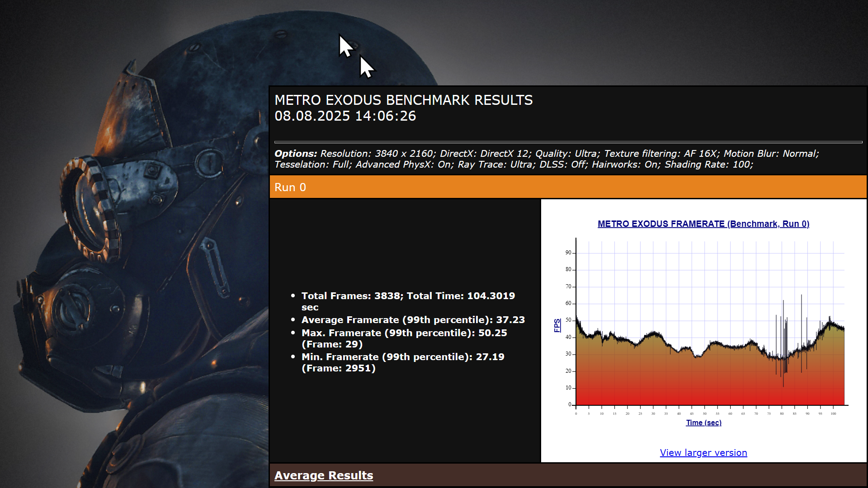Click the 100 tick on the time axis
Screen dimensions: 868x488
coord(833,413)
